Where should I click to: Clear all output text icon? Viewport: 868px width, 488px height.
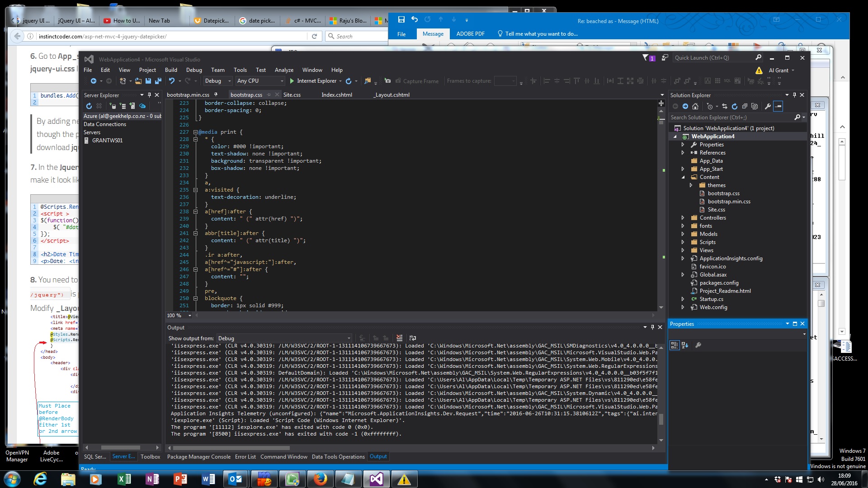point(399,338)
